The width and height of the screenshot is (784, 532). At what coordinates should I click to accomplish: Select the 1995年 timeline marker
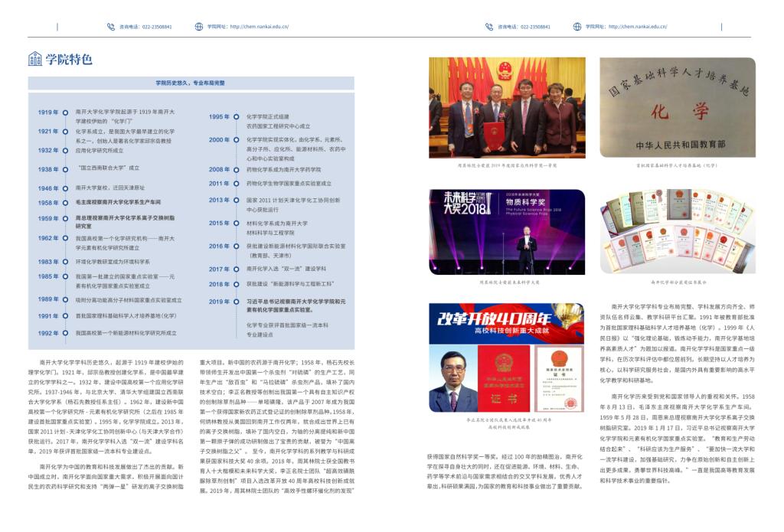coord(237,117)
